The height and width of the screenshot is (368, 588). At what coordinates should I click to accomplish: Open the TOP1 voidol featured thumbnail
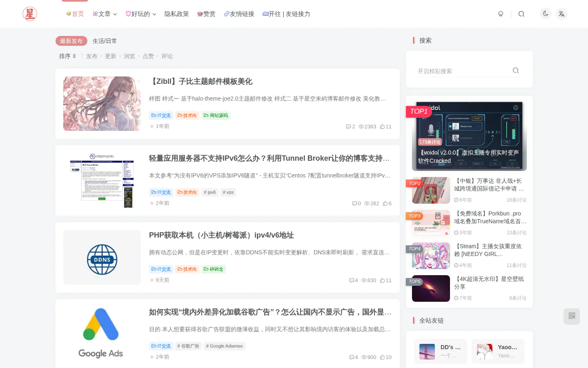[x=469, y=136]
